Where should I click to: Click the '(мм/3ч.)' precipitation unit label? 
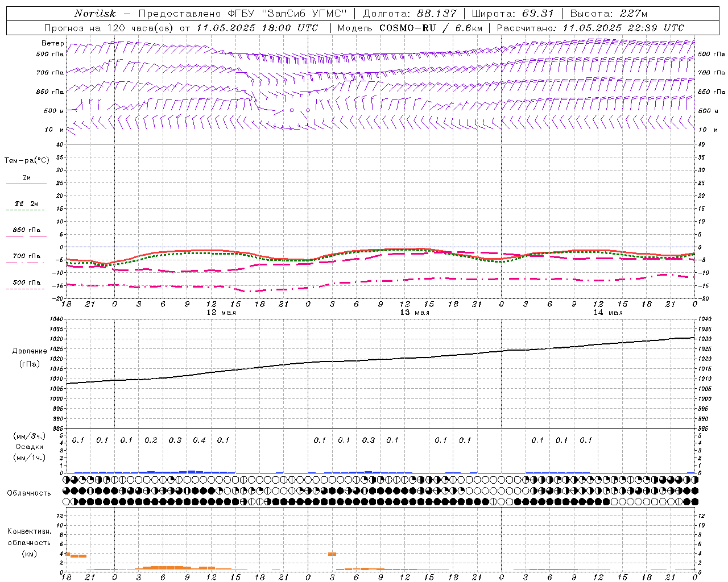29,436
